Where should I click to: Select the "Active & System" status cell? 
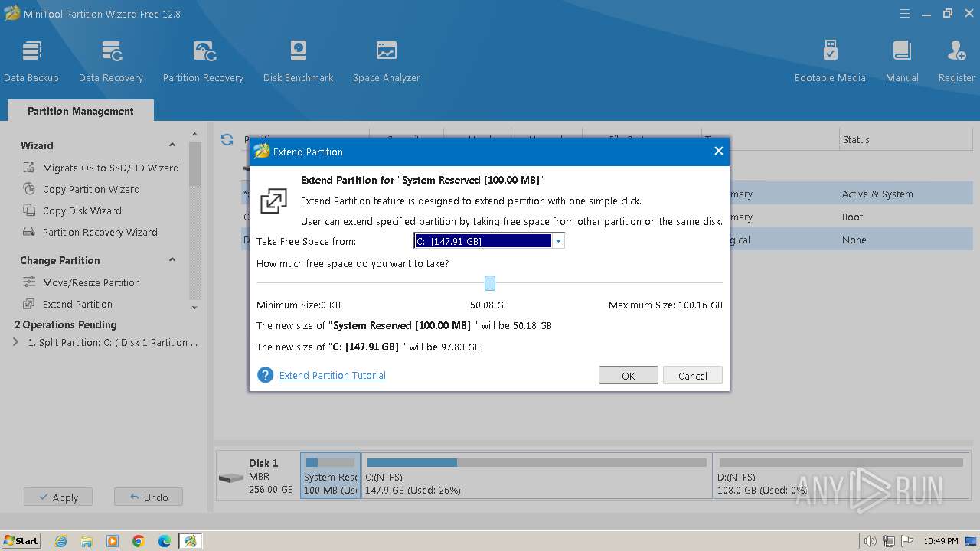877,194
